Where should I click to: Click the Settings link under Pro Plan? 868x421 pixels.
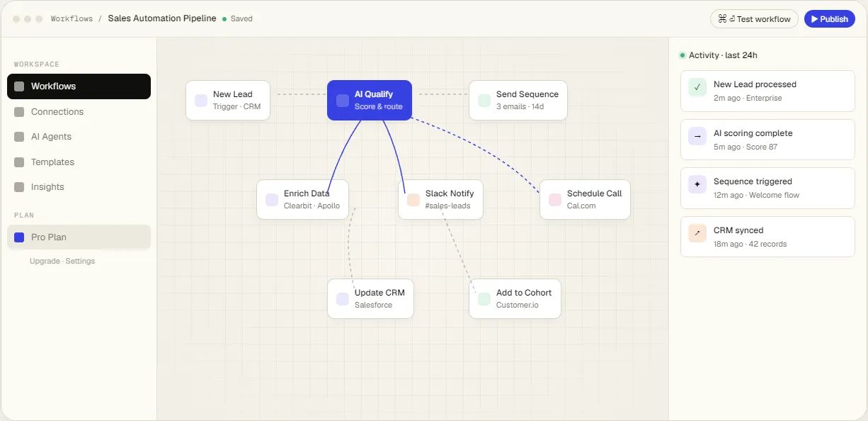pyautogui.click(x=80, y=262)
